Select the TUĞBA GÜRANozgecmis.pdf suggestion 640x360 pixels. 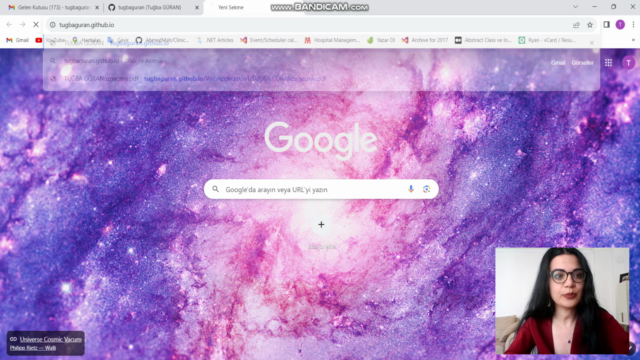coord(321,78)
